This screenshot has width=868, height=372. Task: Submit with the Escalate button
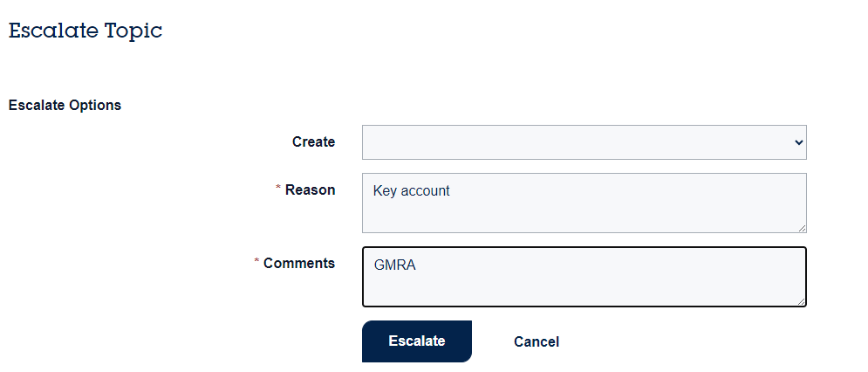tap(417, 341)
